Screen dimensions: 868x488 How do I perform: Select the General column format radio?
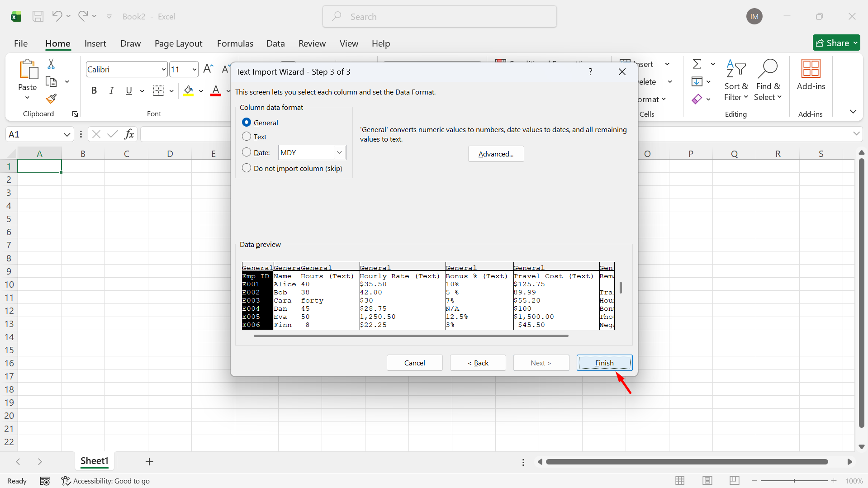tap(247, 123)
